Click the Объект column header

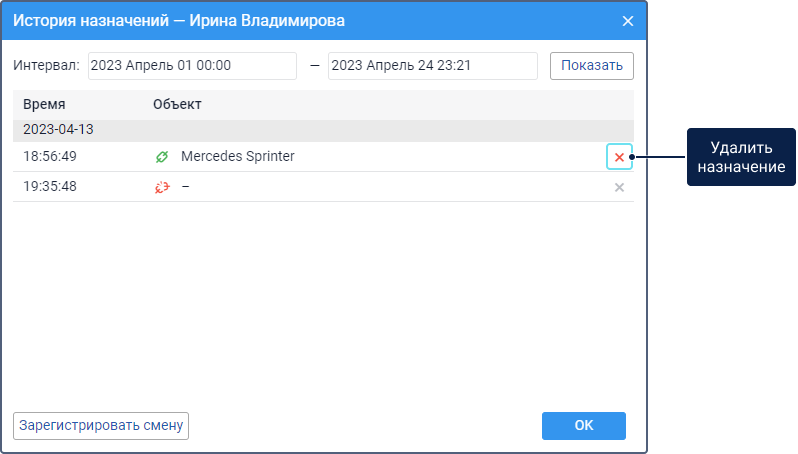[x=177, y=105]
